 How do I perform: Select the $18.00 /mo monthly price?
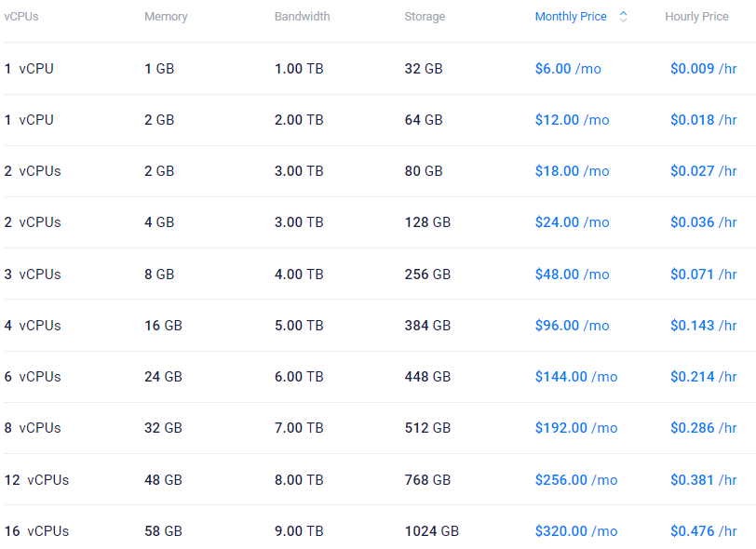point(572,171)
